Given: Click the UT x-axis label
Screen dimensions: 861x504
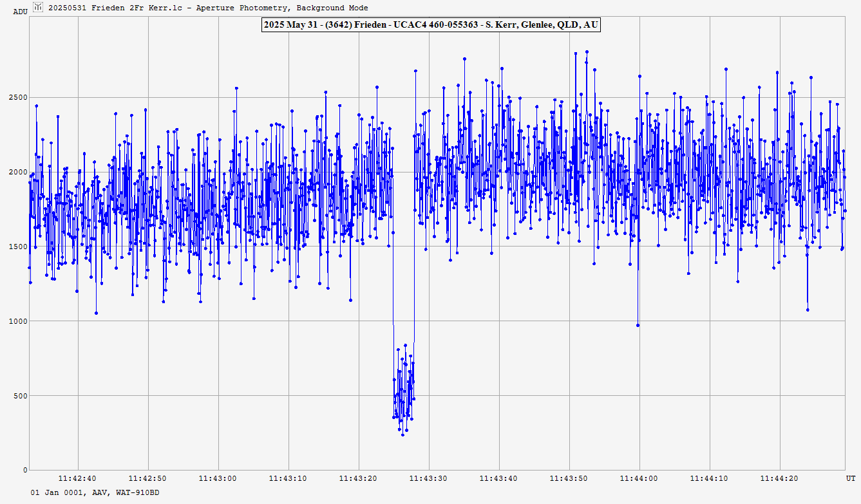Looking at the screenshot, I should 850,479.
